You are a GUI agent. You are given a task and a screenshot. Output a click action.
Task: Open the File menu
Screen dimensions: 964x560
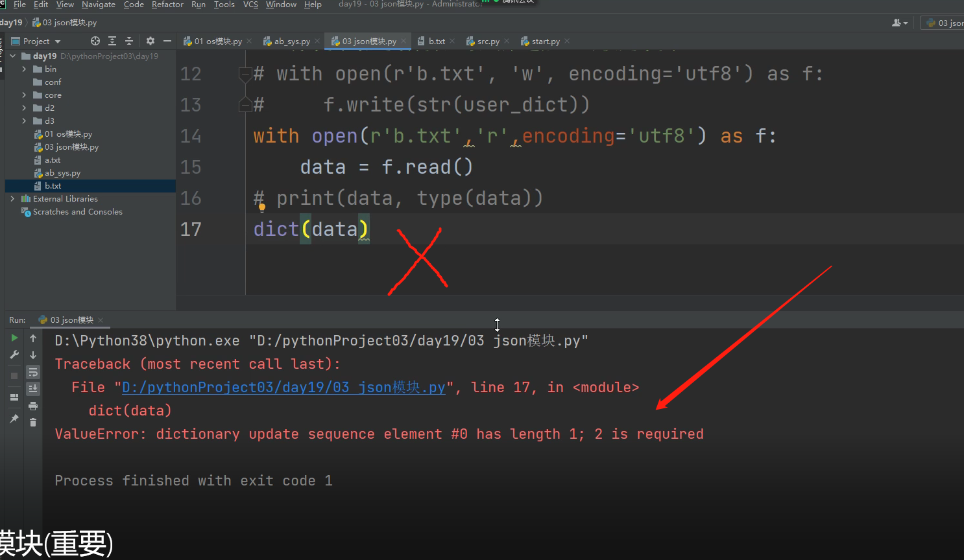pyautogui.click(x=19, y=5)
